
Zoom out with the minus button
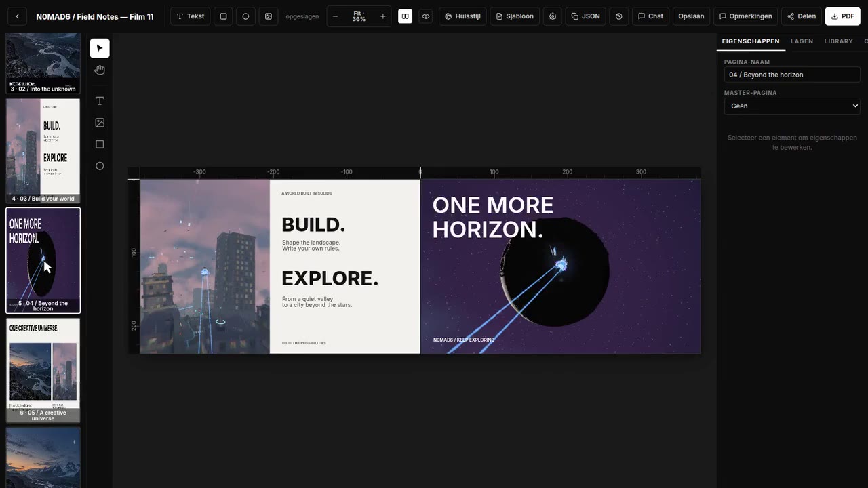(x=335, y=16)
